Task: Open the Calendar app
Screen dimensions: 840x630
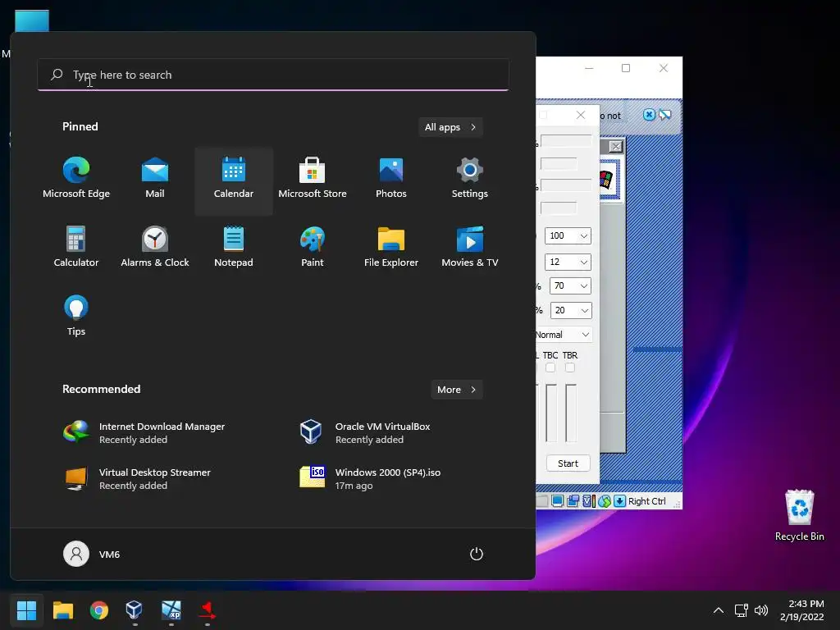Action: coord(234,180)
